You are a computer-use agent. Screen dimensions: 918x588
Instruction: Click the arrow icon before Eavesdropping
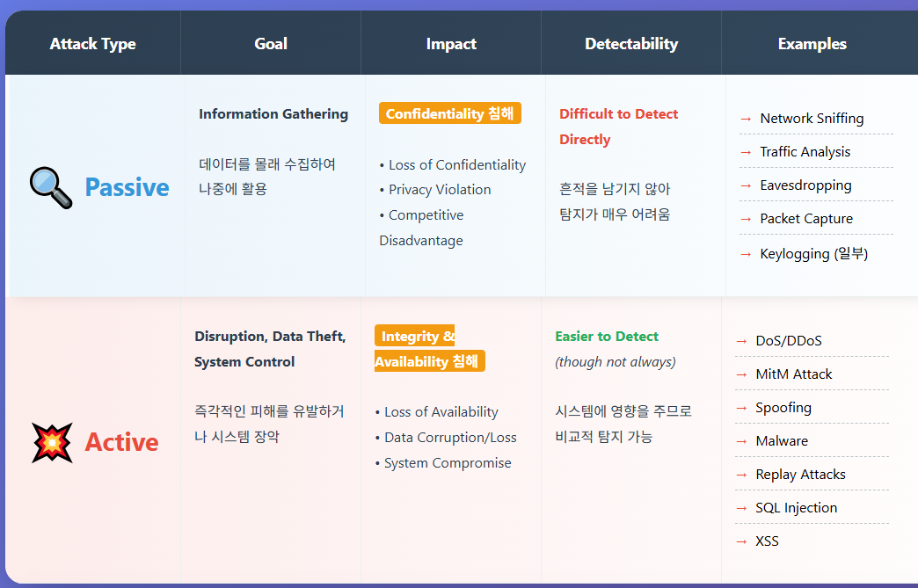coord(746,185)
